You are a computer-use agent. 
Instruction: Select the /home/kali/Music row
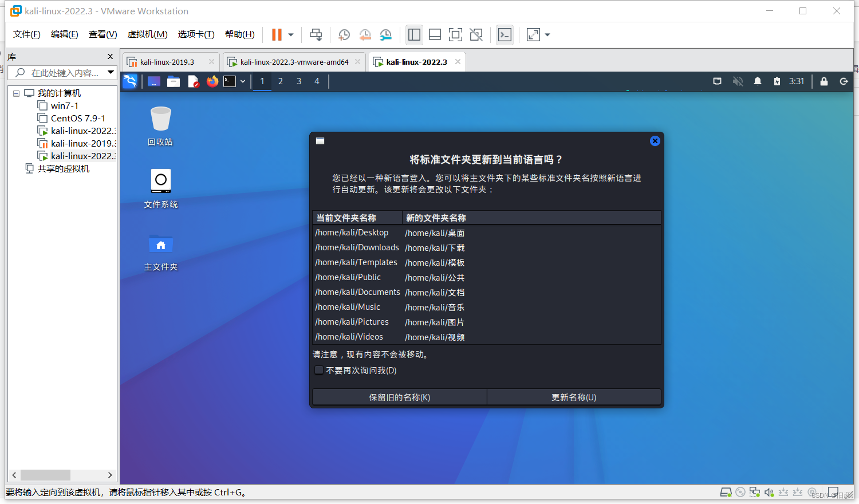point(487,307)
